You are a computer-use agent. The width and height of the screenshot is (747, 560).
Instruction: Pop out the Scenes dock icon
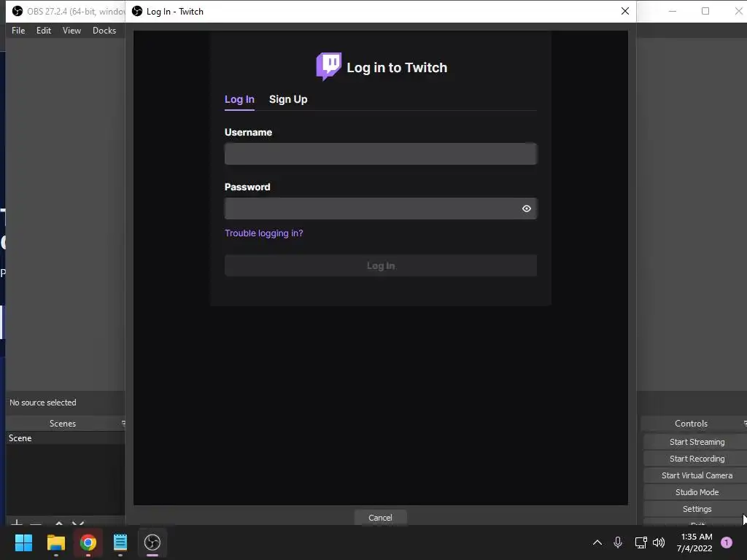pyautogui.click(x=123, y=423)
